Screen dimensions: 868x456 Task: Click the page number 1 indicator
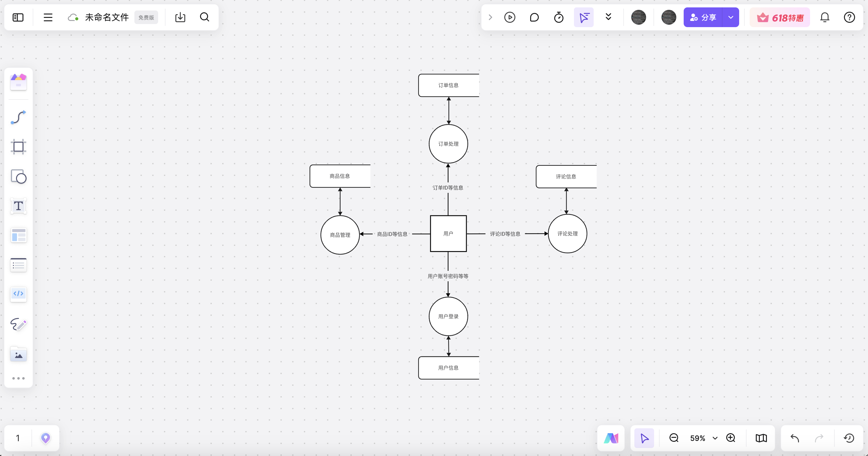(x=18, y=438)
